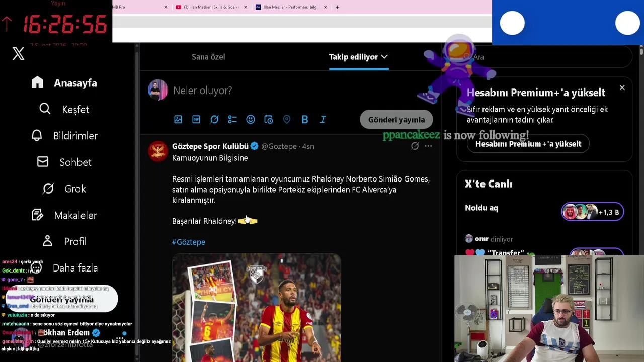Open a new browser tab
Image resolution: width=644 pixels, height=362 pixels.
[337, 7]
